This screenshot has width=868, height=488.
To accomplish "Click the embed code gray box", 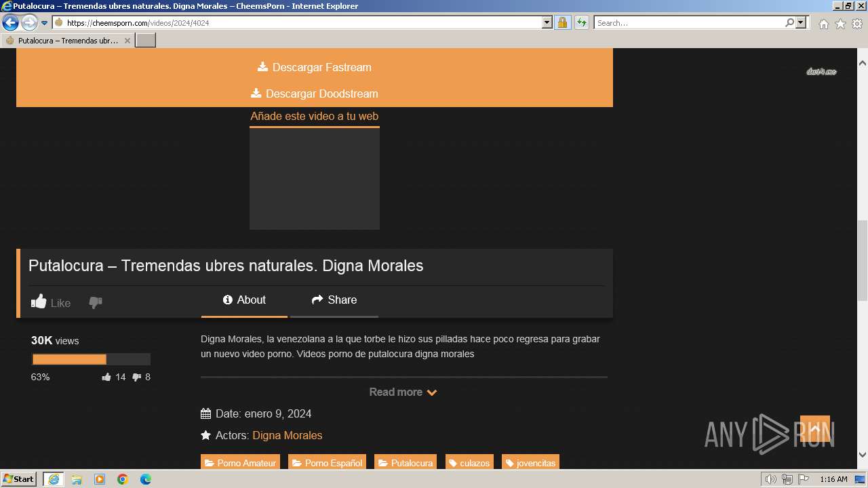I will tap(315, 178).
